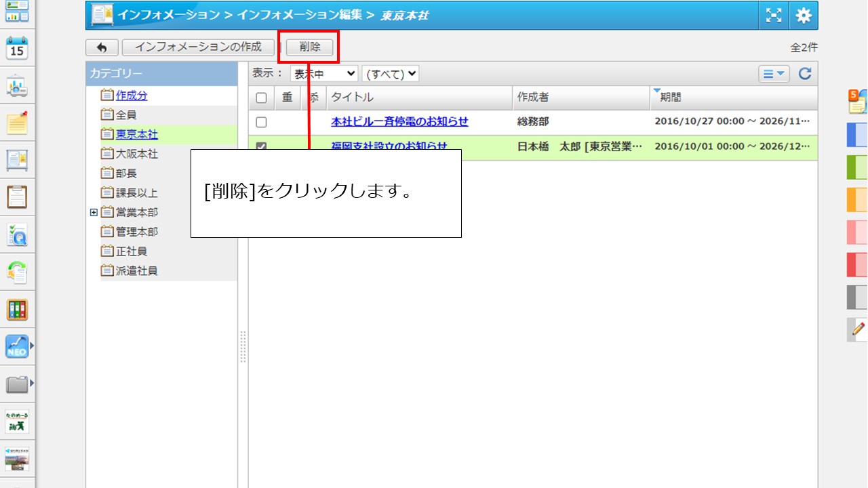Sort by the 作成者 column header
868x488 pixels.
point(580,98)
